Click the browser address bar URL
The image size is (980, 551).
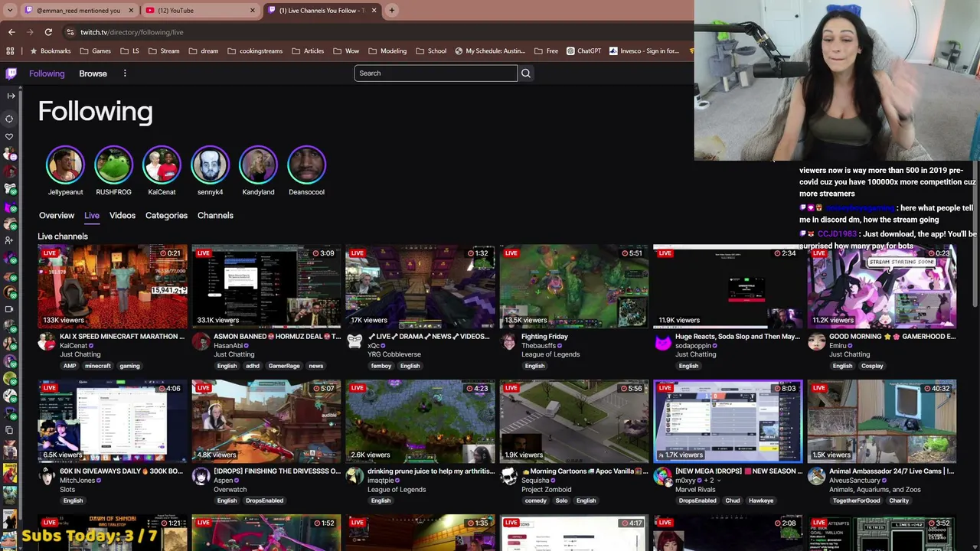pyautogui.click(x=132, y=32)
